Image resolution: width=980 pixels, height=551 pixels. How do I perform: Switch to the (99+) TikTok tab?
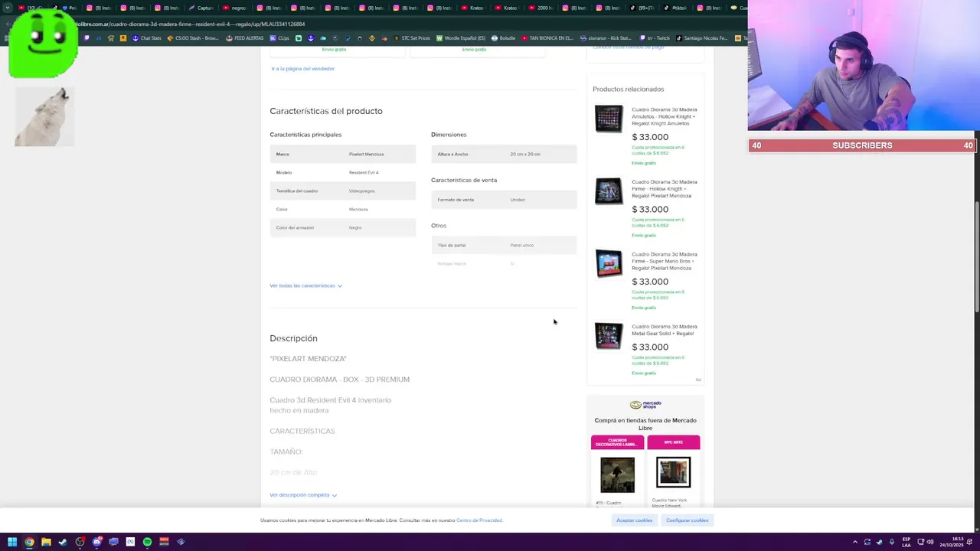[642, 8]
